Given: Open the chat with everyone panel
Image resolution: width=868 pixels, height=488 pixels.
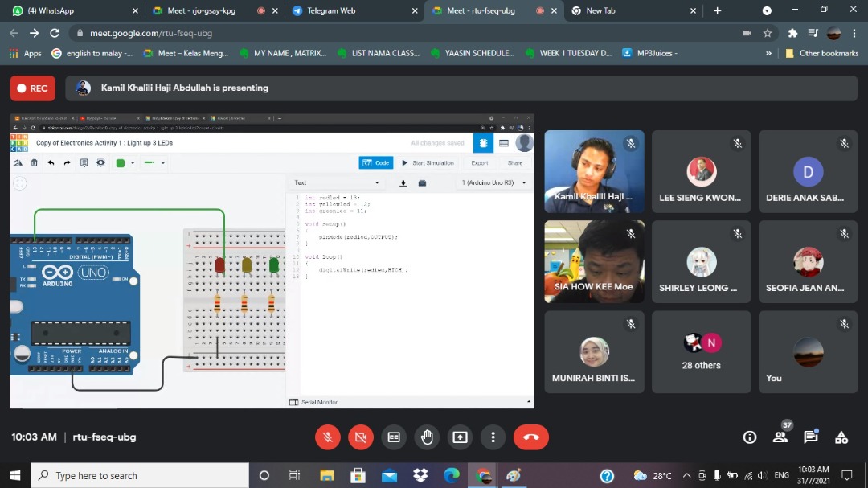Looking at the screenshot, I should coord(811,437).
